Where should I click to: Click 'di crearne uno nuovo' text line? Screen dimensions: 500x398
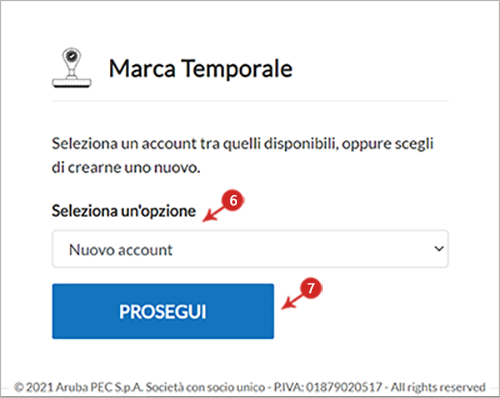(126, 167)
